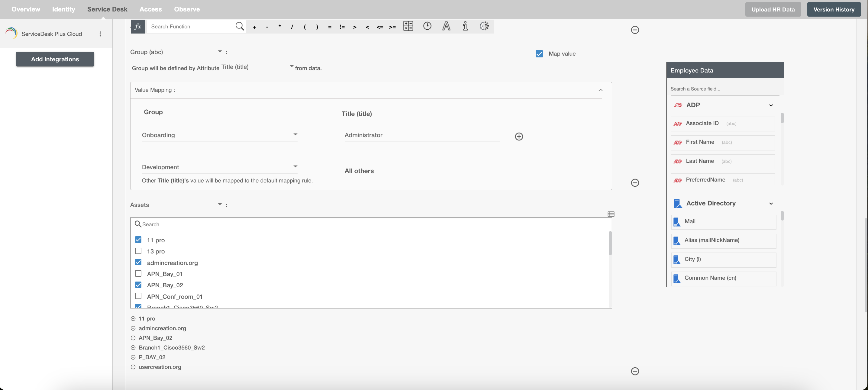This screenshot has width=868, height=390.
Task: Toggle the Map value checkbox on
Action: [540, 54]
